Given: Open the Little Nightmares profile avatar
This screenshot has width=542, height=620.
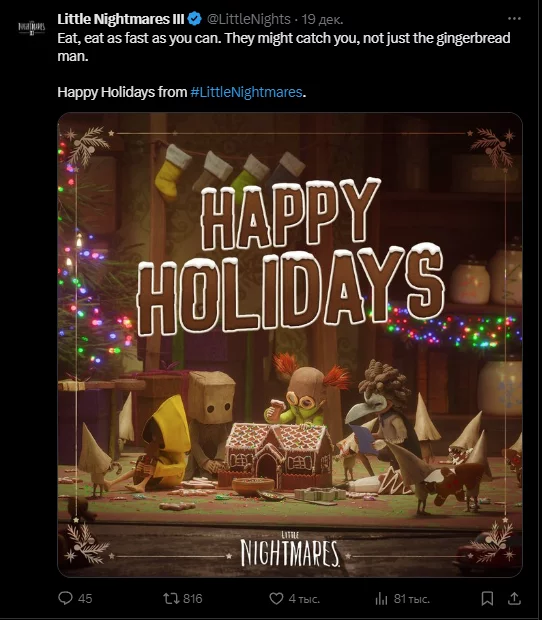Looking at the screenshot, I should (32, 28).
